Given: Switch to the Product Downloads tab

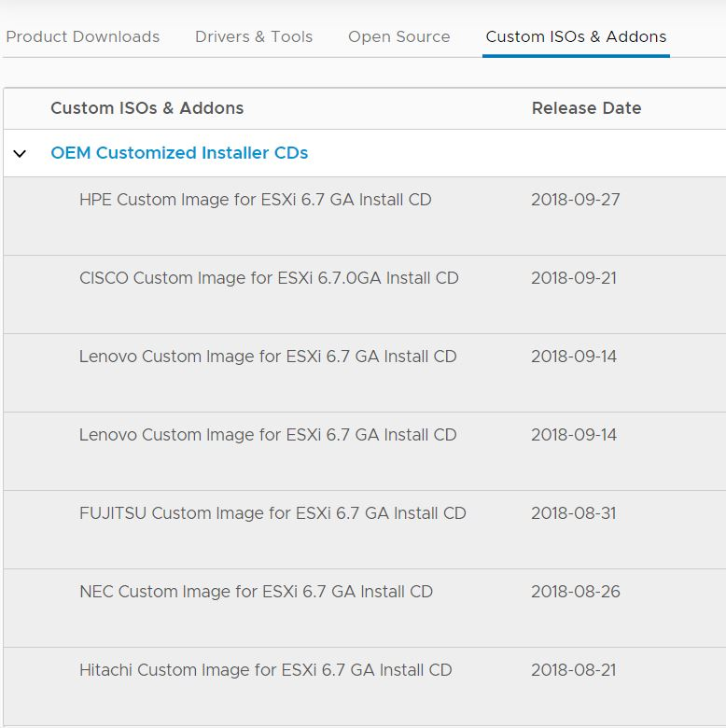Looking at the screenshot, I should [x=83, y=36].
